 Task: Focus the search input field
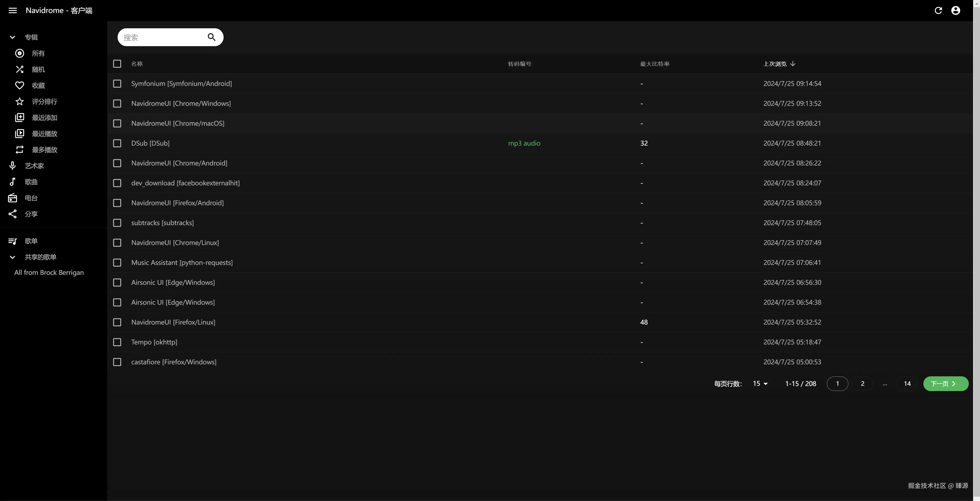[162, 37]
